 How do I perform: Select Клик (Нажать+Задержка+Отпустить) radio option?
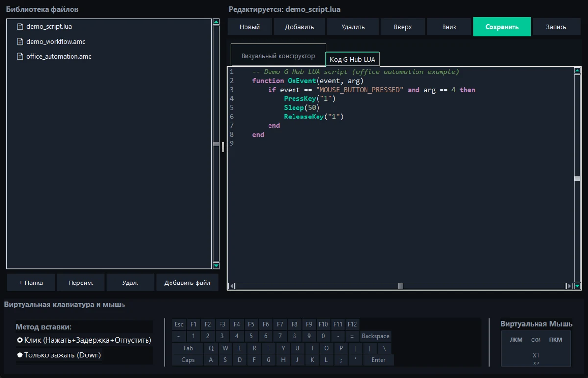(84, 340)
